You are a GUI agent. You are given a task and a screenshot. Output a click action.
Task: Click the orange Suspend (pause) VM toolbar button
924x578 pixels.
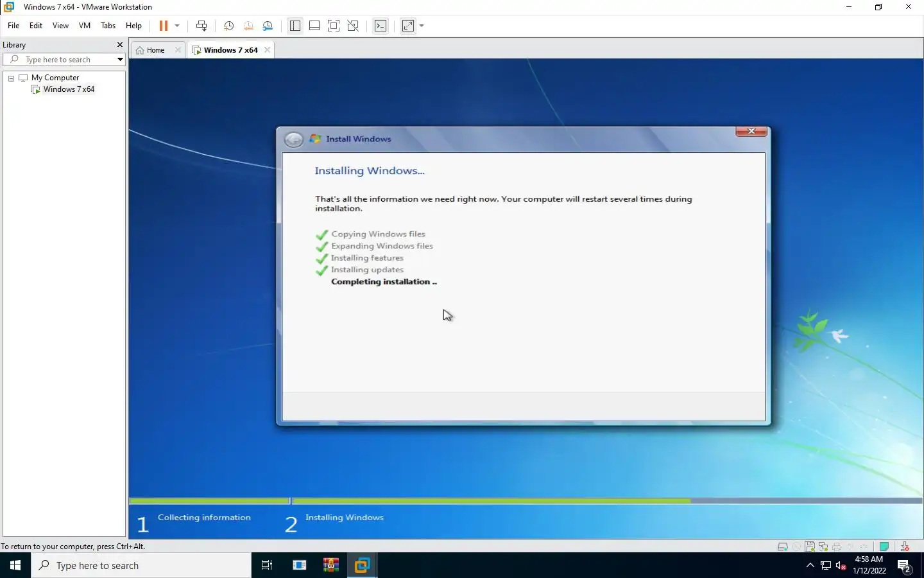pyautogui.click(x=164, y=26)
